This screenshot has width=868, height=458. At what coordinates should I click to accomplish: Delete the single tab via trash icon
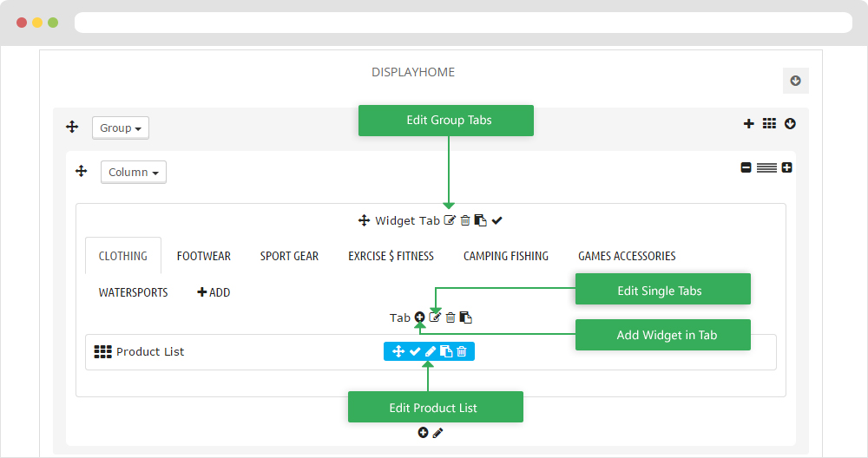click(x=450, y=317)
